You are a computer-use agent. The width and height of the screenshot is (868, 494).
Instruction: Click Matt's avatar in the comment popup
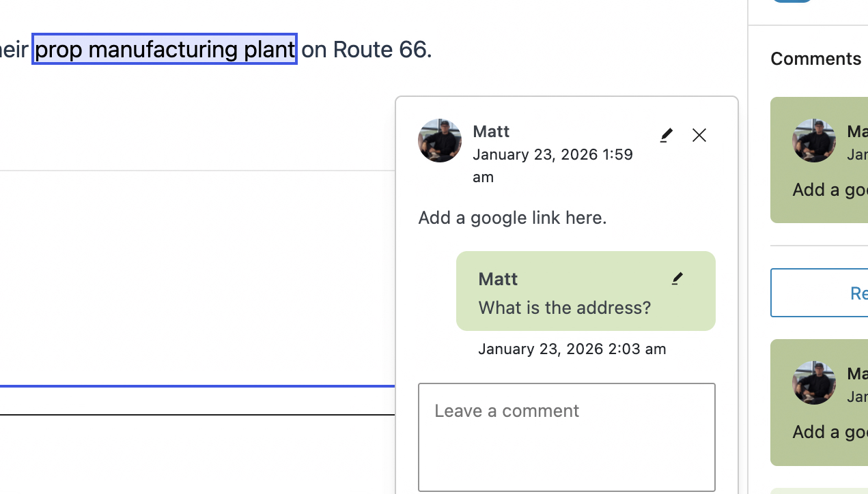click(440, 141)
